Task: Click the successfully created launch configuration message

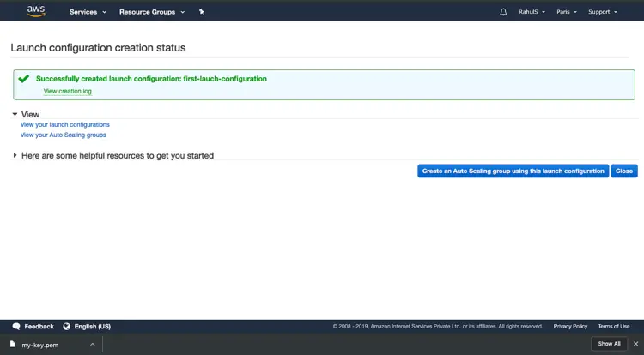Action: coord(151,79)
